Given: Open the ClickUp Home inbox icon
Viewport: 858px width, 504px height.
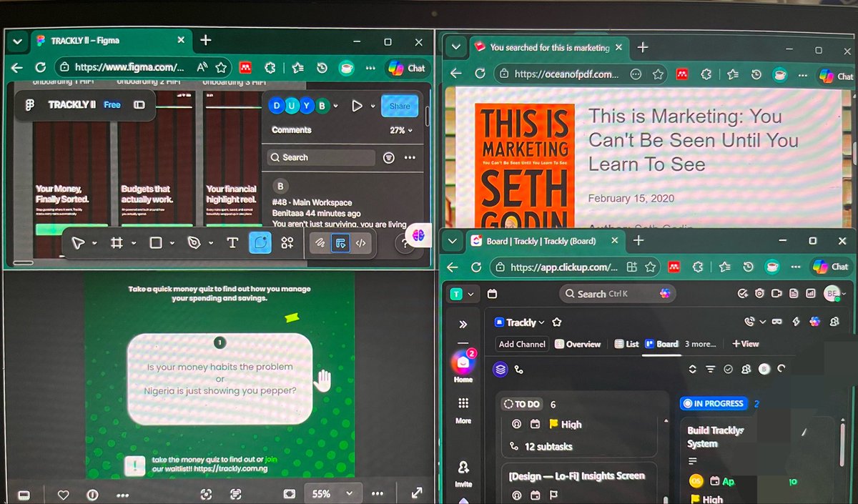Looking at the screenshot, I should [463, 363].
